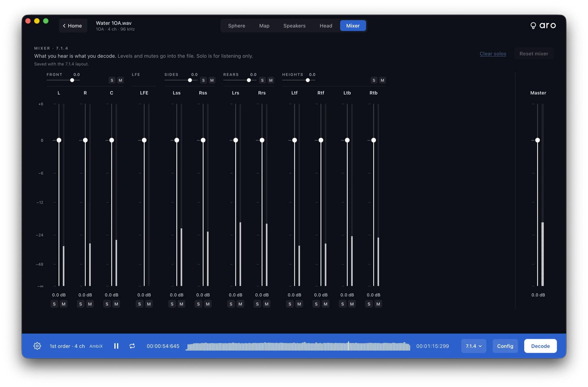Open the Config panel

click(505, 346)
